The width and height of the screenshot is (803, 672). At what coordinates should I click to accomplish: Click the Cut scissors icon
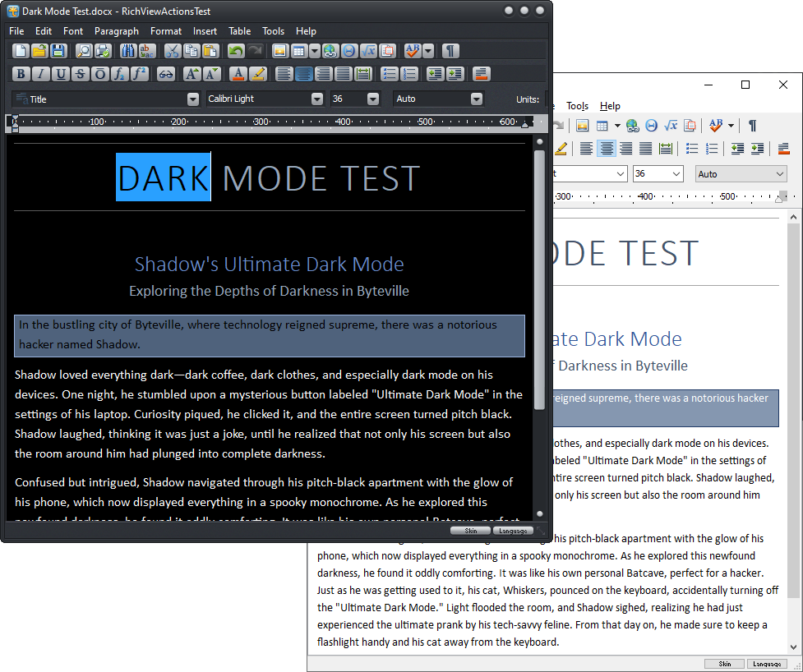pos(172,51)
